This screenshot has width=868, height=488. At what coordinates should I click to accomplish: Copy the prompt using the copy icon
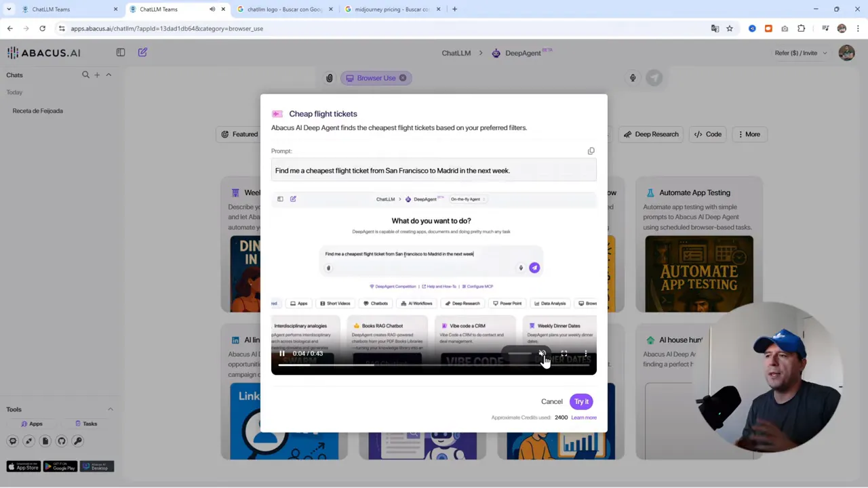pos(591,150)
